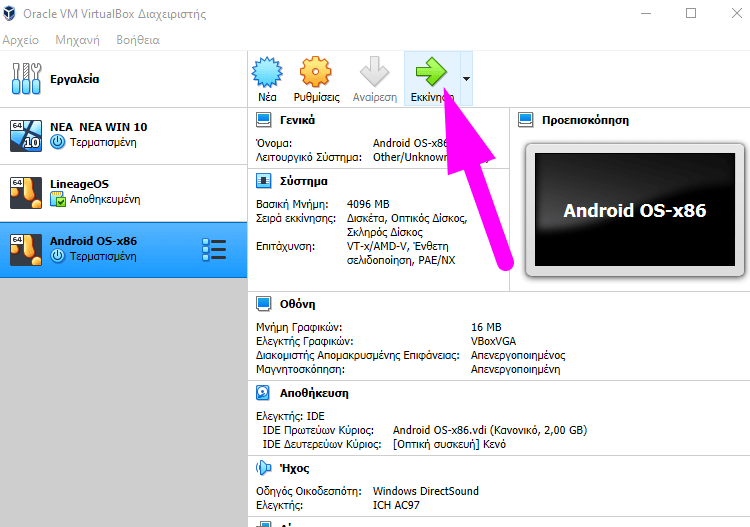Click the Android OS-x86.vdi disk entry

(490, 430)
